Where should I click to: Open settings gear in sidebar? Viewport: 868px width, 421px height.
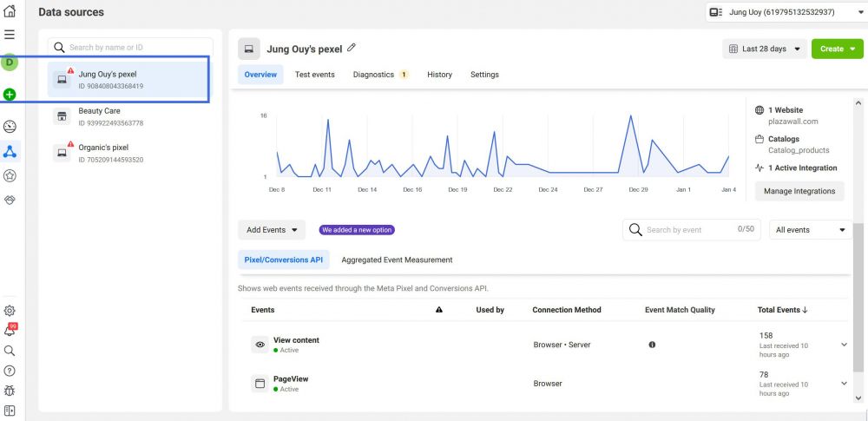click(10, 311)
